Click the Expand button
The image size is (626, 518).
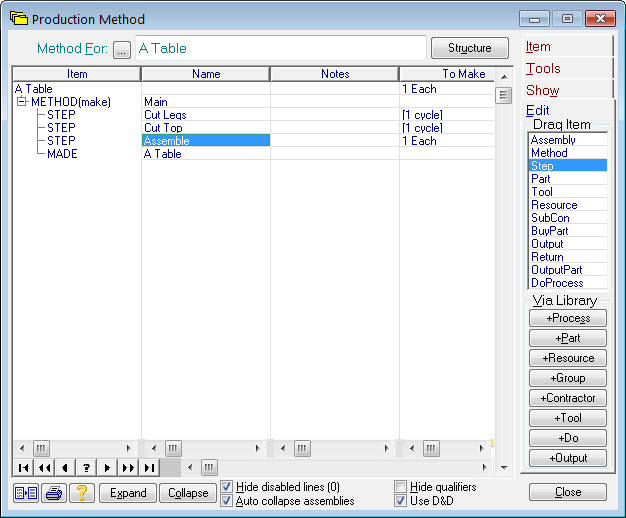coord(128,493)
